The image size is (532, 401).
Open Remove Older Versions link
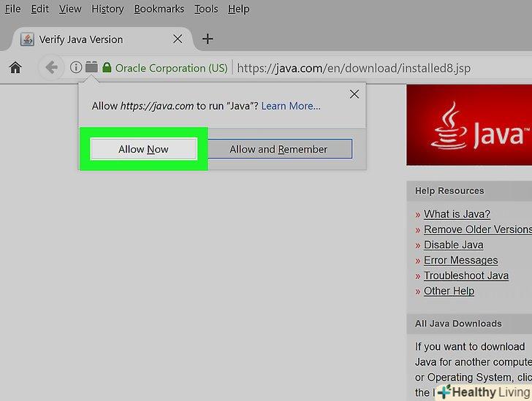(x=478, y=229)
